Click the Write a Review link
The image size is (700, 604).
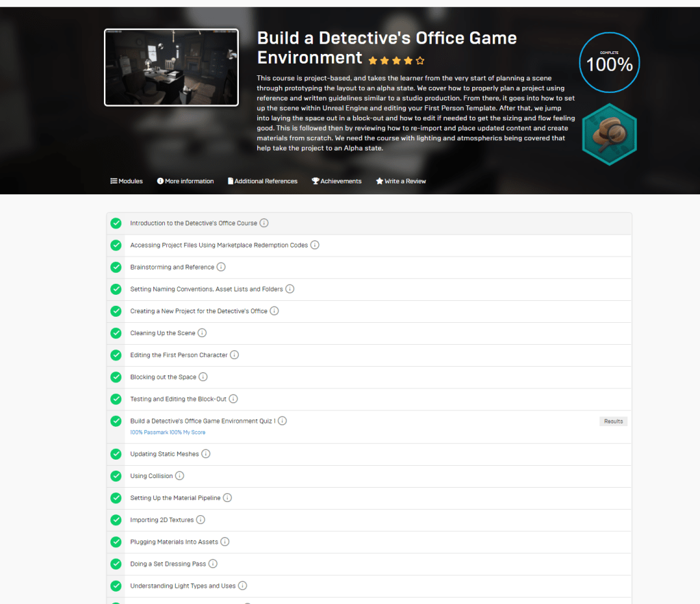point(401,181)
